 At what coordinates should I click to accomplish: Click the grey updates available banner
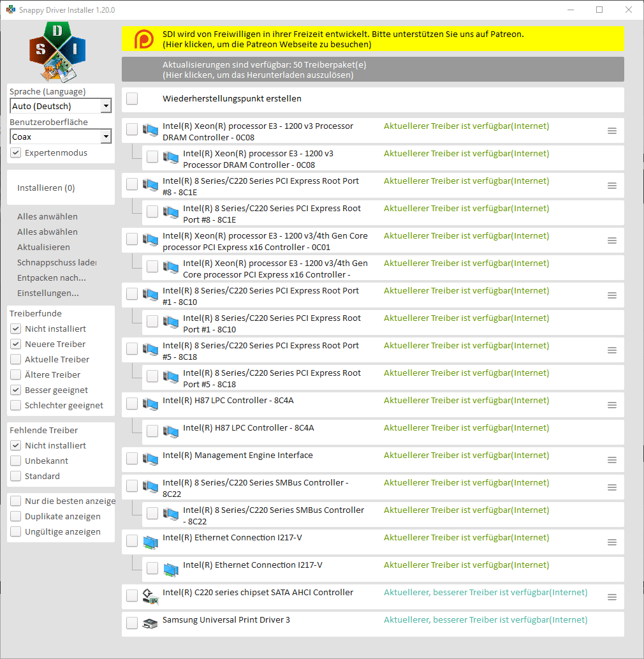(372, 70)
